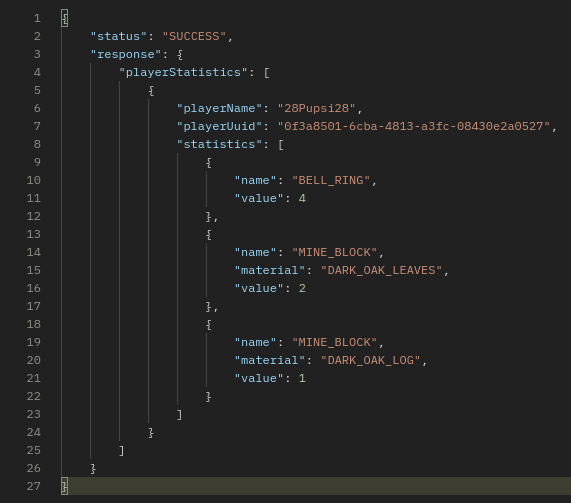571x503 pixels.
Task: Click the value 4 on line 11
Action: [x=302, y=199]
